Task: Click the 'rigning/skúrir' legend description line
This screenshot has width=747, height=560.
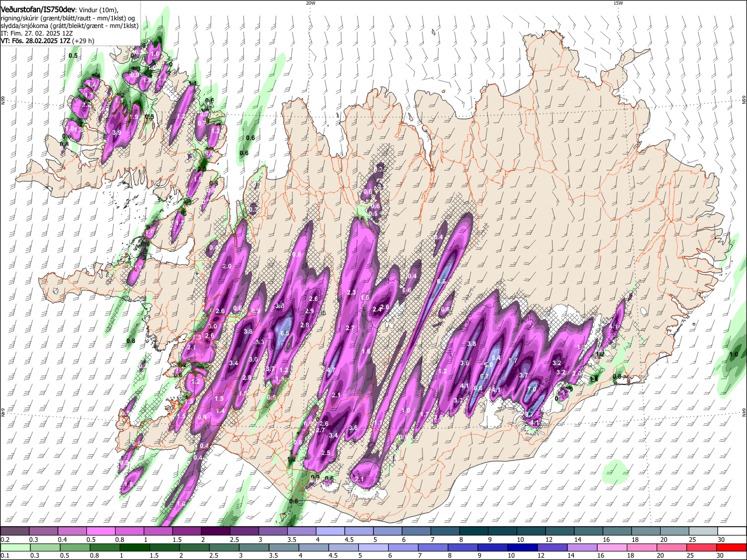Action: pyautogui.click(x=69, y=18)
